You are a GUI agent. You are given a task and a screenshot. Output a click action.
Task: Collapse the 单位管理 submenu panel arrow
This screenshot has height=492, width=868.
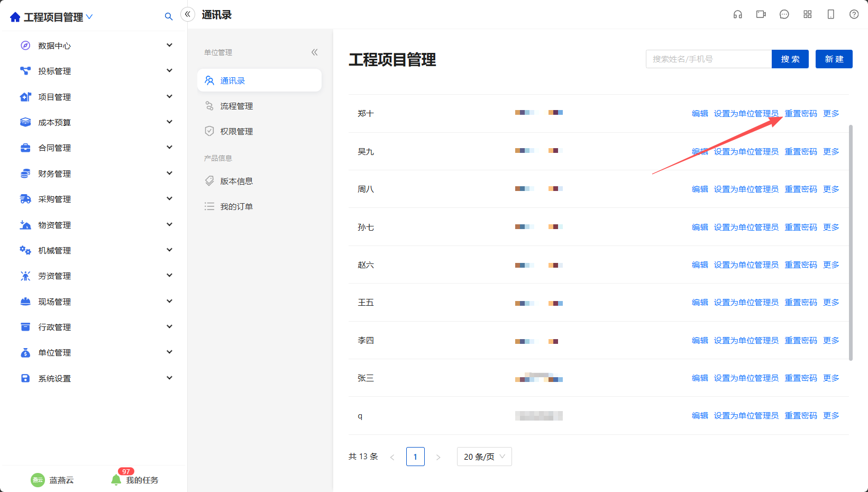315,52
